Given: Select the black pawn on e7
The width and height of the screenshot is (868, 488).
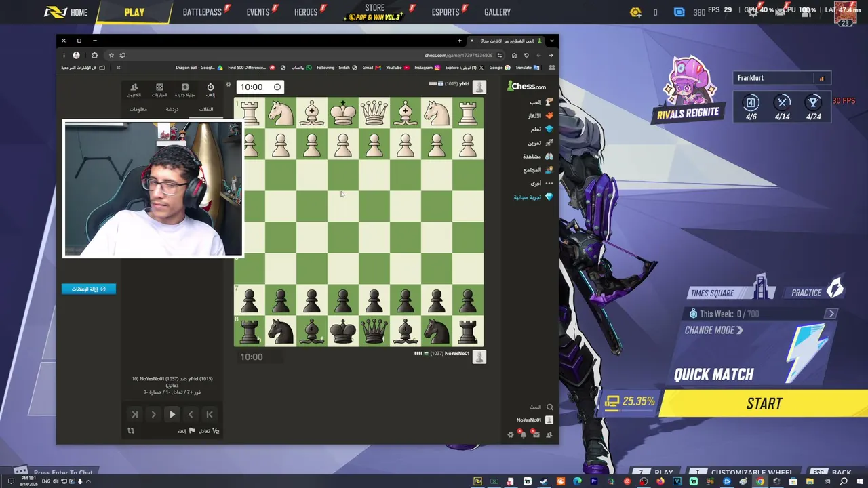Looking at the screenshot, I should click(343, 300).
